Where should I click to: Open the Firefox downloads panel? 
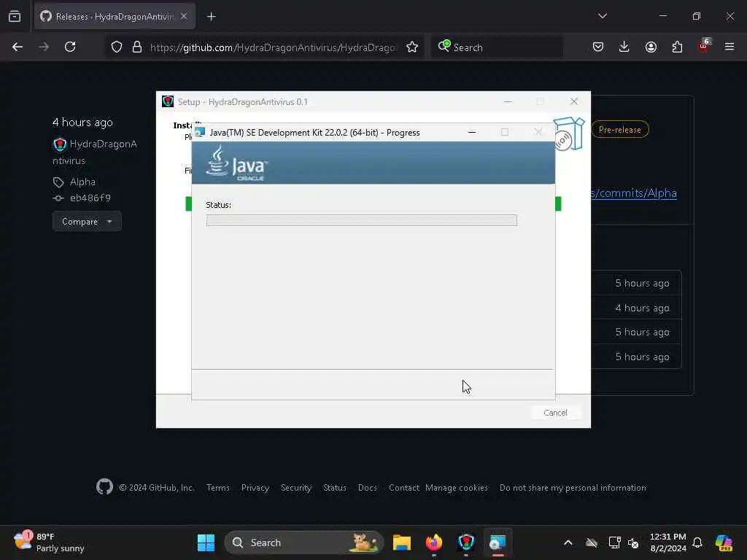click(x=624, y=47)
